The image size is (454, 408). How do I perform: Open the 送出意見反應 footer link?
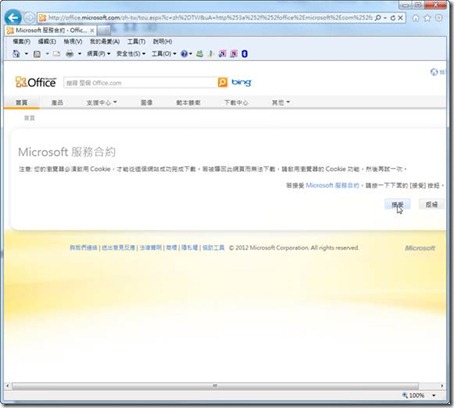118,248
